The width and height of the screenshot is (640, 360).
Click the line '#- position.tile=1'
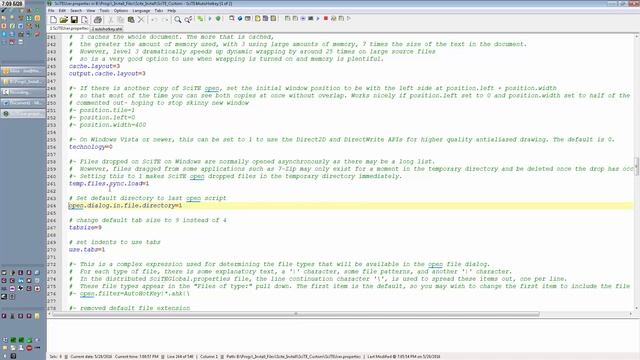102,110
